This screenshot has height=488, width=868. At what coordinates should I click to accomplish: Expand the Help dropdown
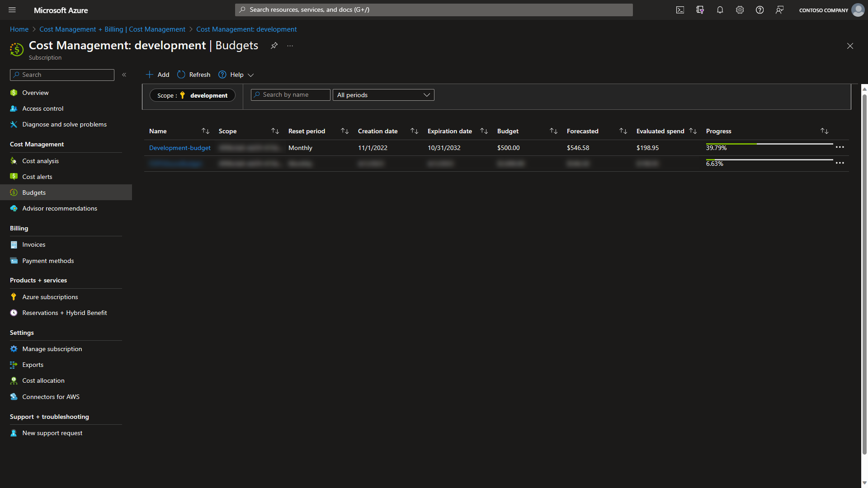236,75
